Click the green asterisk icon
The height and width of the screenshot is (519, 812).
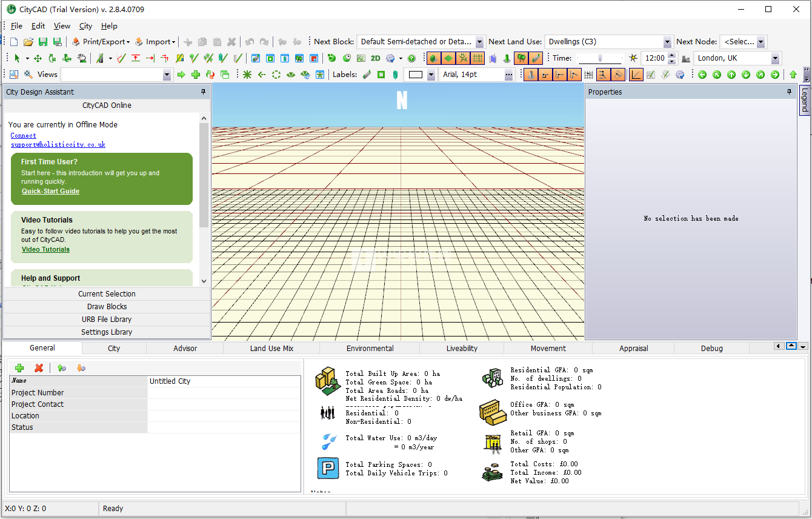[247, 75]
